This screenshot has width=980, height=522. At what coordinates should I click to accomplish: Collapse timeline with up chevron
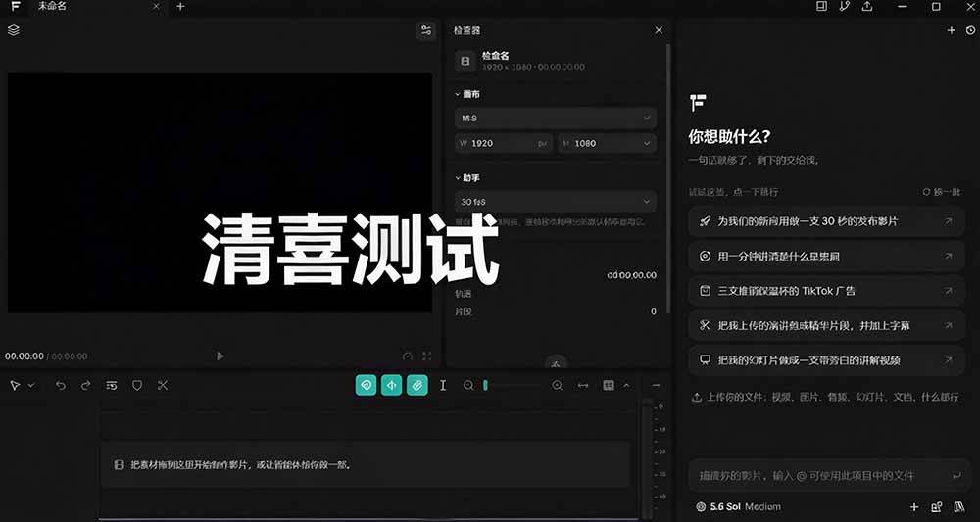tap(626, 385)
